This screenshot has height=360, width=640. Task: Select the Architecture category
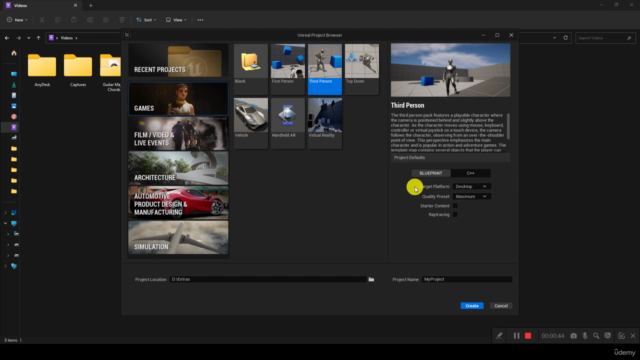point(178,168)
